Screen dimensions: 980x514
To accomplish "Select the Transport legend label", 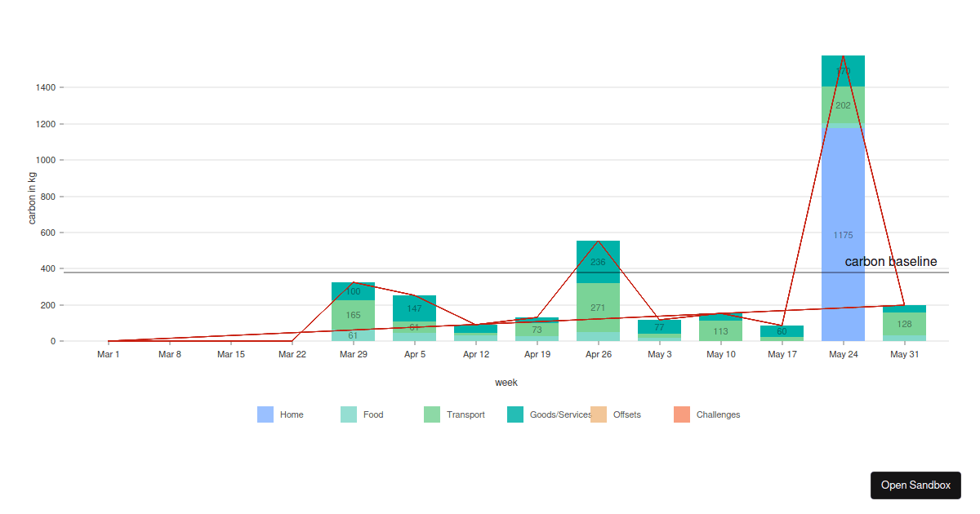I will [465, 414].
